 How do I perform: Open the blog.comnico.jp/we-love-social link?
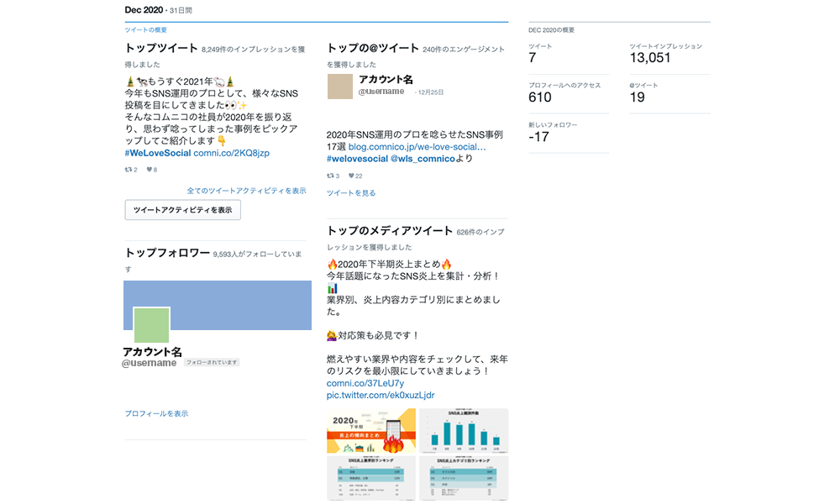click(417, 147)
